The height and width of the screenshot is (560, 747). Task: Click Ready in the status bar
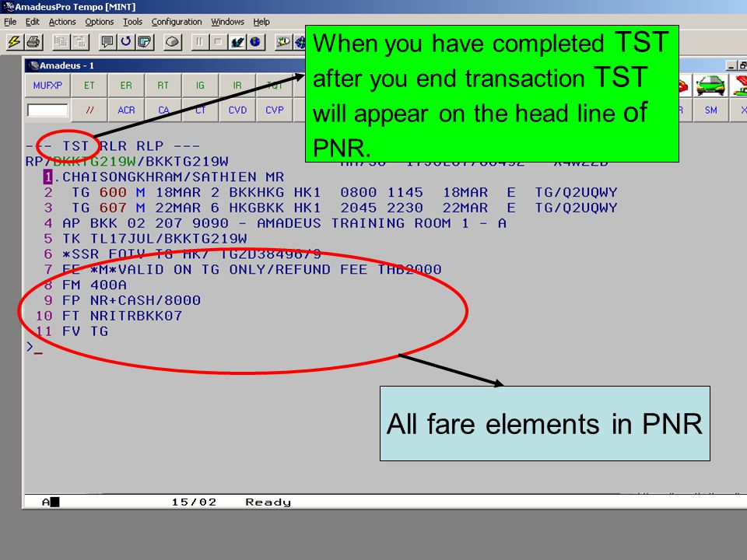(268, 502)
